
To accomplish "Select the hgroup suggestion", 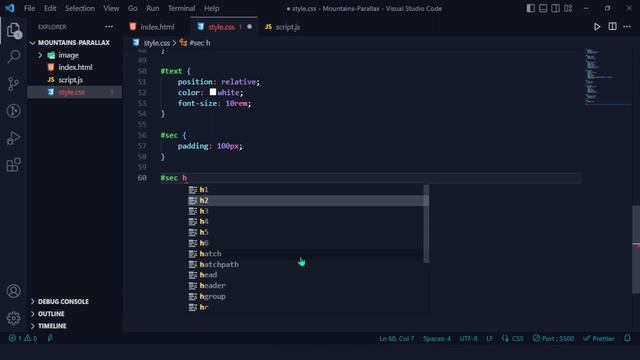I will [305, 296].
